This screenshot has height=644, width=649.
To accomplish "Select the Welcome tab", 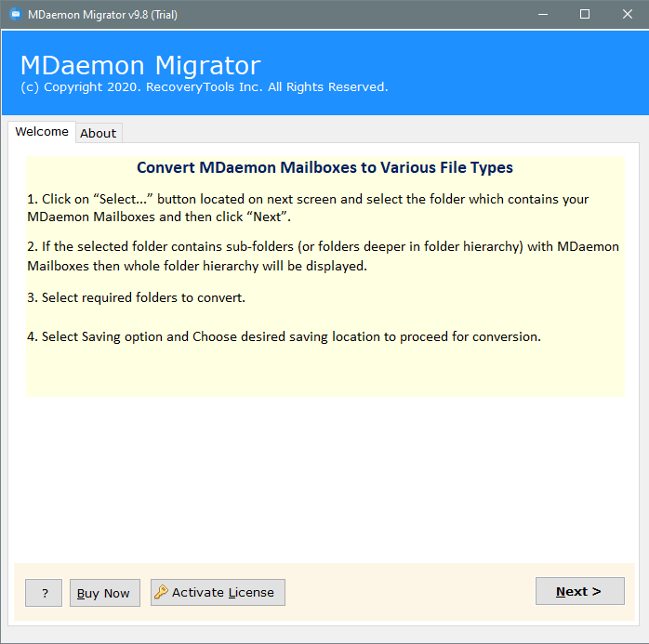I will pos(42,132).
